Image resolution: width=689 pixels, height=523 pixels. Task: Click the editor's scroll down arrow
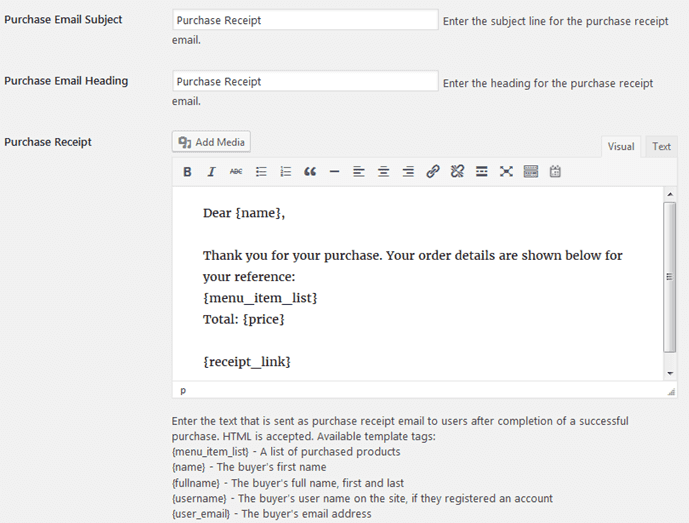(x=670, y=373)
